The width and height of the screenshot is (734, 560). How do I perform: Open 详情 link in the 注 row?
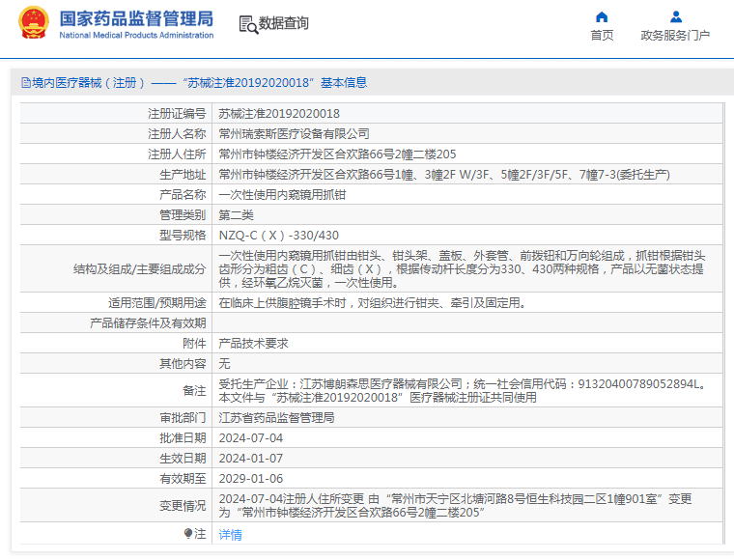point(230,534)
